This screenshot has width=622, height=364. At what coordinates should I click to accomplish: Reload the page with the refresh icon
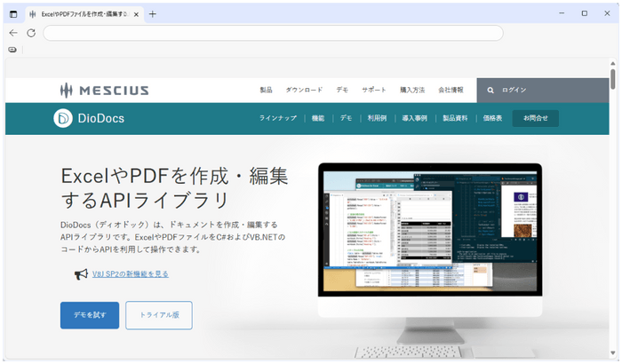click(x=31, y=33)
